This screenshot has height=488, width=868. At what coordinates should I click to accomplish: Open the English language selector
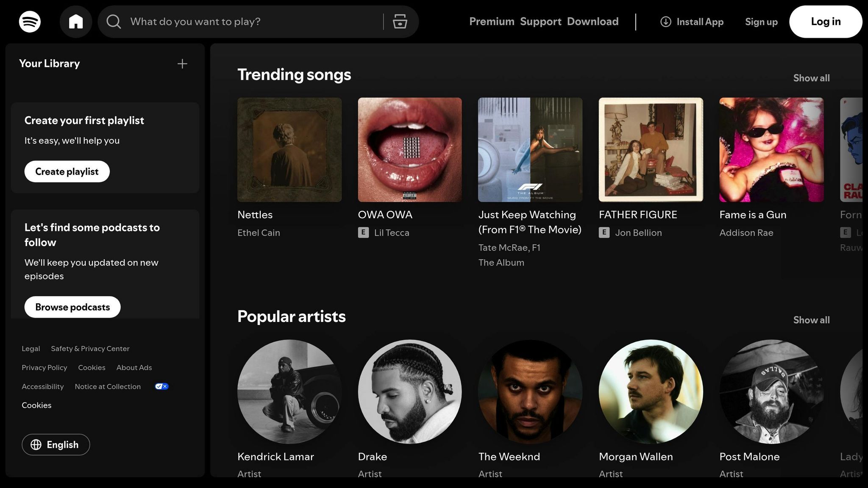pos(56,444)
